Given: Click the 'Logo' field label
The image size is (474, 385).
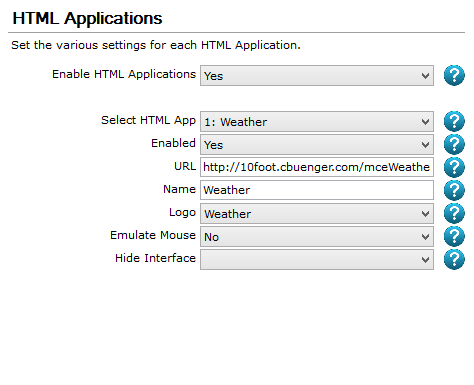Looking at the screenshot, I should pos(182,213).
